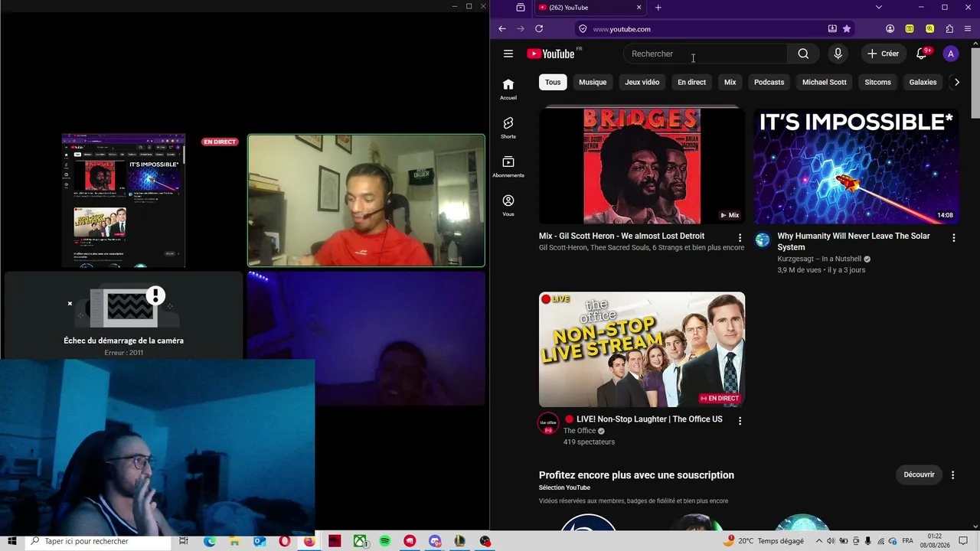Open the weather widget '20°C Temps dégagé'
The width and height of the screenshot is (980, 551).
(x=764, y=541)
